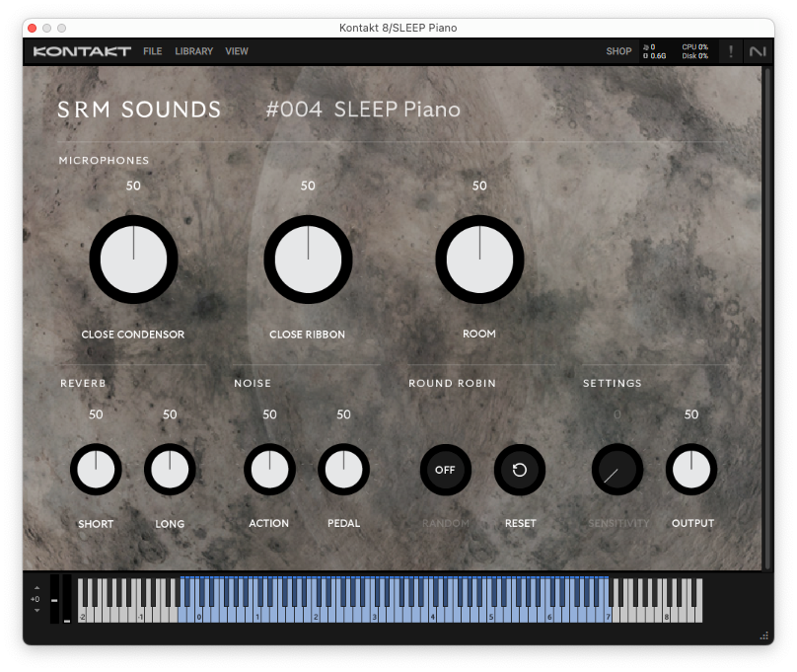Open the LIBRARY menu

tap(193, 51)
